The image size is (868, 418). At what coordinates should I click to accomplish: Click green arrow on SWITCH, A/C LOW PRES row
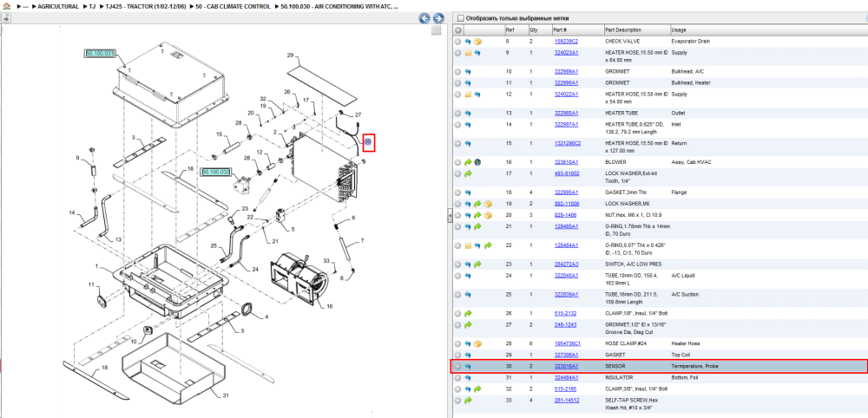(477, 265)
